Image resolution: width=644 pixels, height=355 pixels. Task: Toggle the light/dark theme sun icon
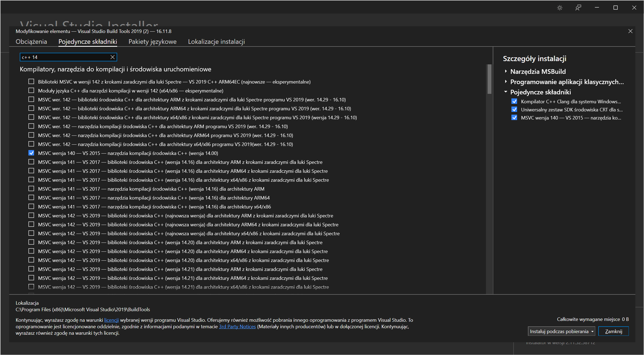point(560,8)
